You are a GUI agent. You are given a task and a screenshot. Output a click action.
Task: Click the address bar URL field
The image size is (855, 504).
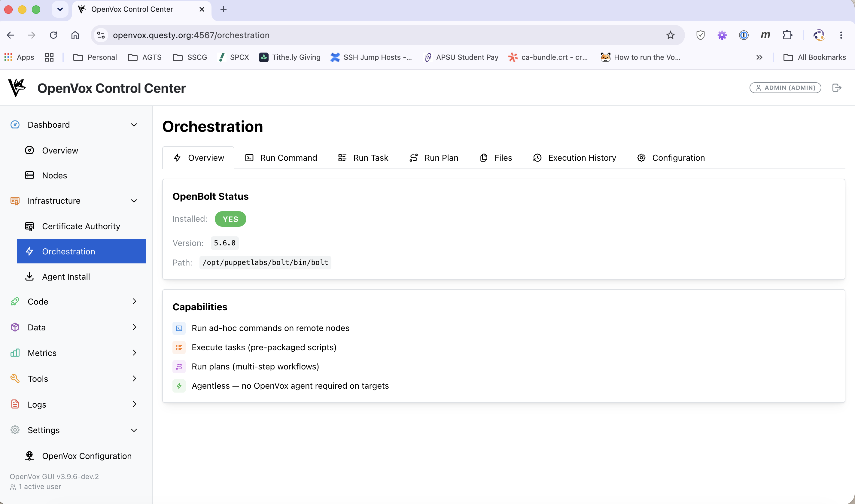coord(387,35)
